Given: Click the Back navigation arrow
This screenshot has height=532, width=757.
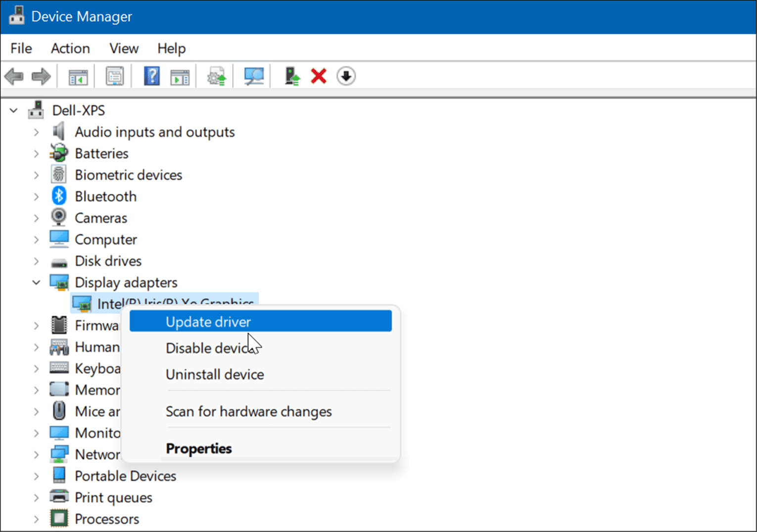Looking at the screenshot, I should point(14,76).
